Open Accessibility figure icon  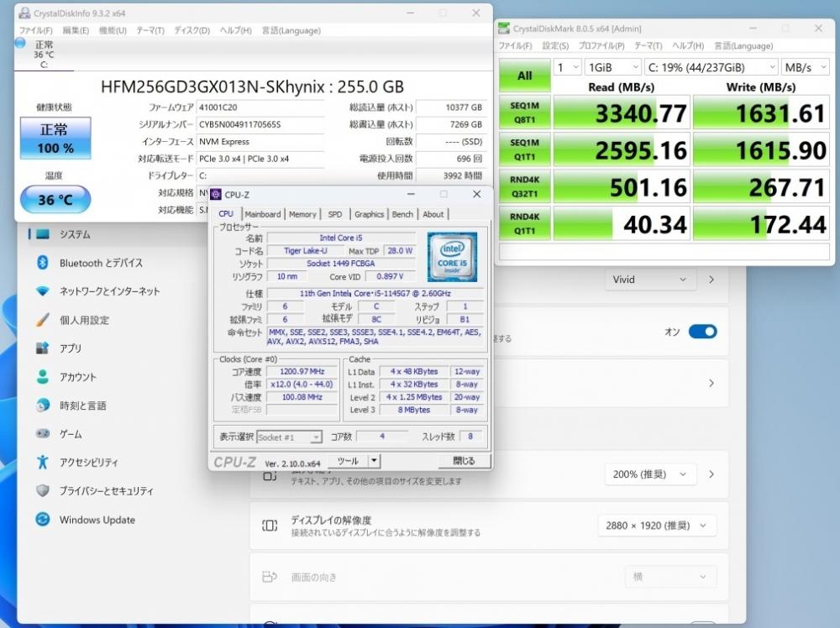[42, 462]
